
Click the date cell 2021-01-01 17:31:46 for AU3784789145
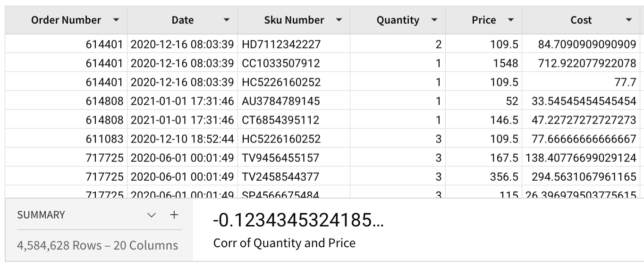tap(182, 101)
